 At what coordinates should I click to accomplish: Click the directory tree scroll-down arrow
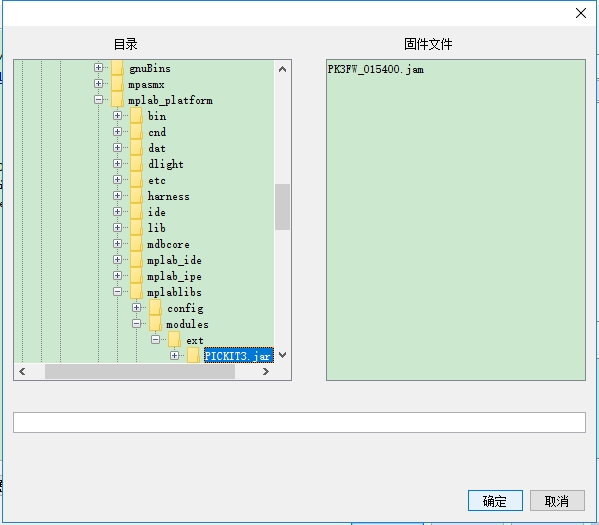[282, 355]
